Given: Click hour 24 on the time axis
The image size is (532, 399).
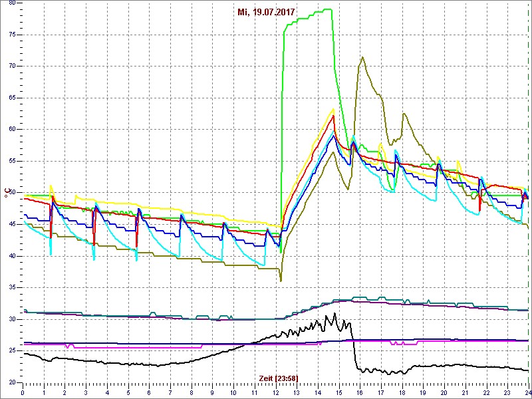Looking at the screenshot, I should tap(527, 392).
